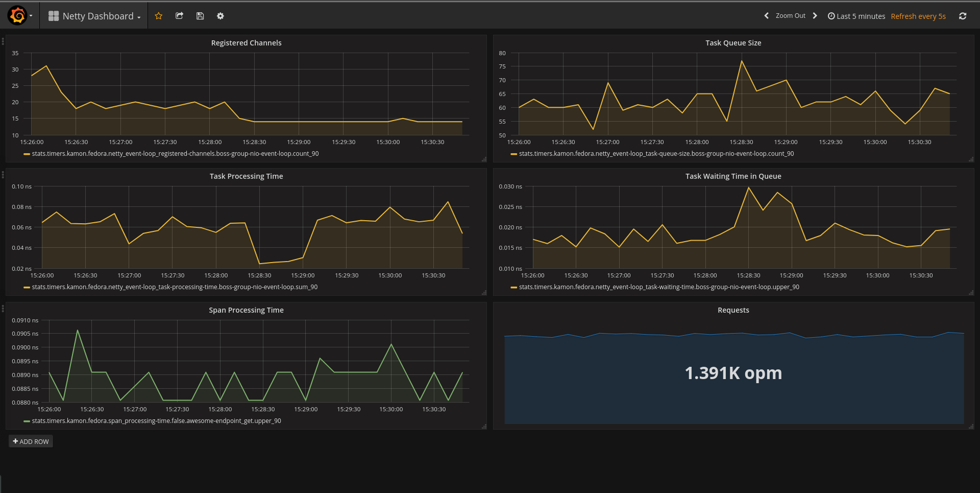Viewport: 980px width, 493px height.
Task: Open the Registered Channels panel title menu
Action: tap(246, 43)
